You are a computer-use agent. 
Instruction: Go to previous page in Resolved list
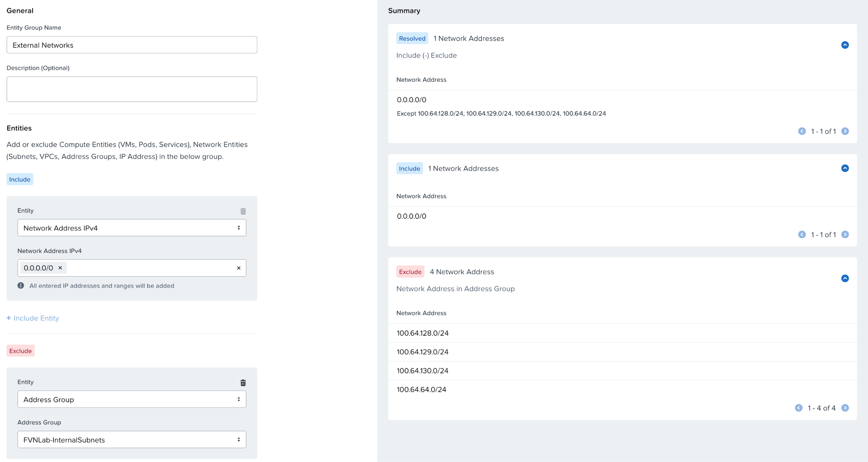(x=801, y=131)
